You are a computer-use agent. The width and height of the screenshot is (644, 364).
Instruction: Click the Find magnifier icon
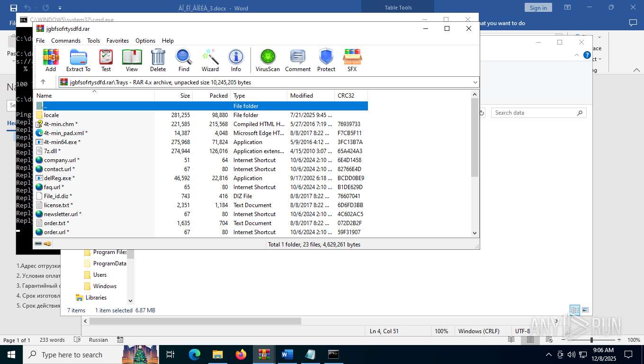coord(184,60)
